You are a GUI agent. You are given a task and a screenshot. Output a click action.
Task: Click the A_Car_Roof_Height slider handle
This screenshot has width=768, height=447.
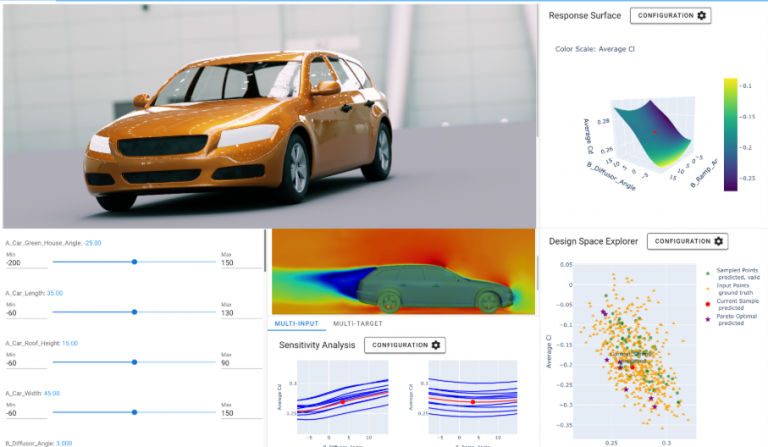click(x=134, y=362)
